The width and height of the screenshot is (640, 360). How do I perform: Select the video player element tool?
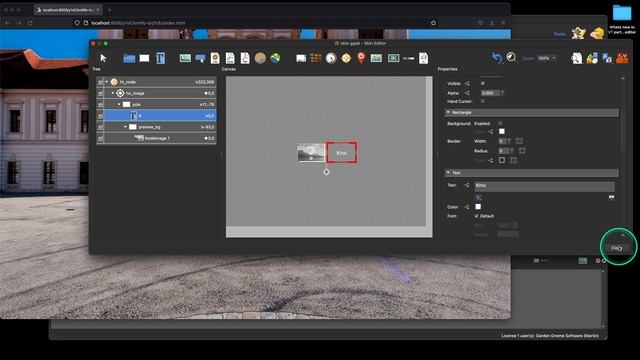click(393, 58)
